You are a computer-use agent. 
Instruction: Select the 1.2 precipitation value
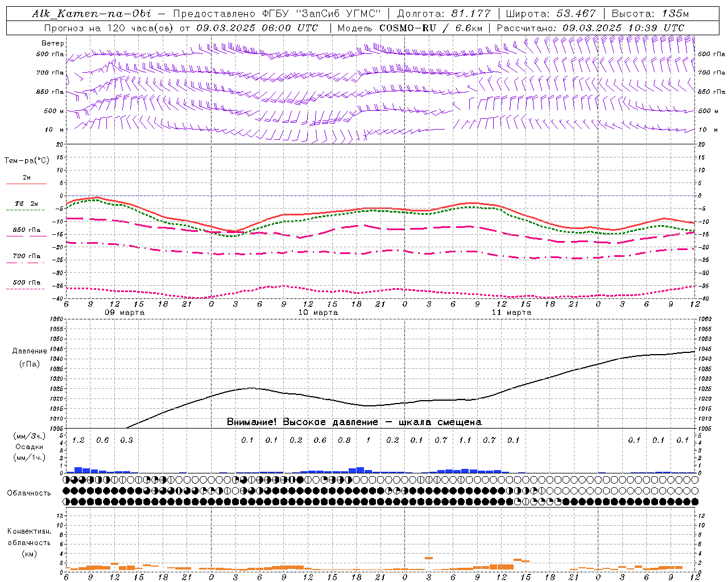pos(78,440)
